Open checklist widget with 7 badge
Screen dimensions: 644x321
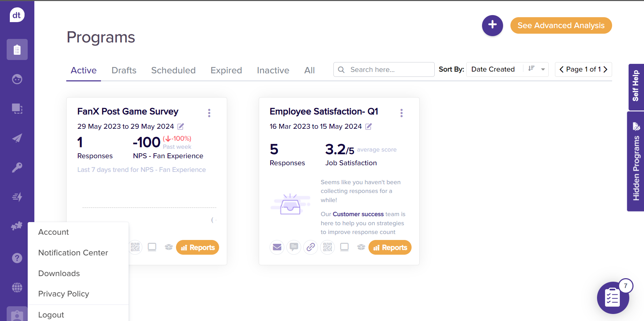[x=613, y=298]
